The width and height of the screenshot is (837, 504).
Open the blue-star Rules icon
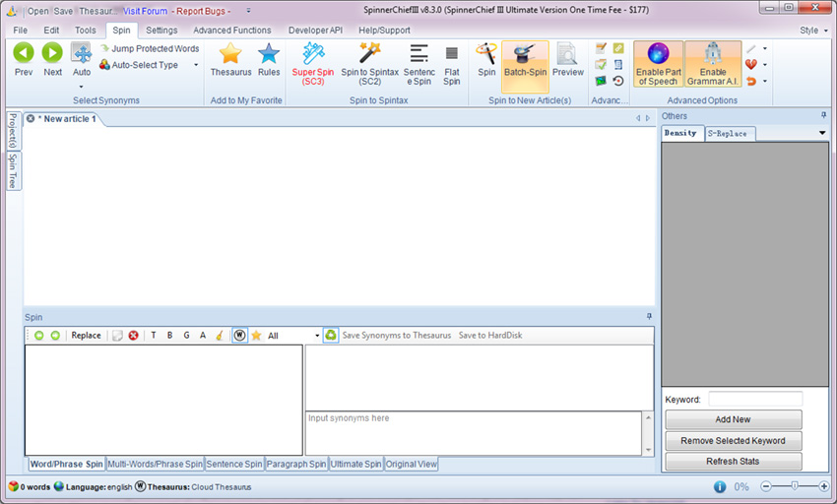[269, 53]
